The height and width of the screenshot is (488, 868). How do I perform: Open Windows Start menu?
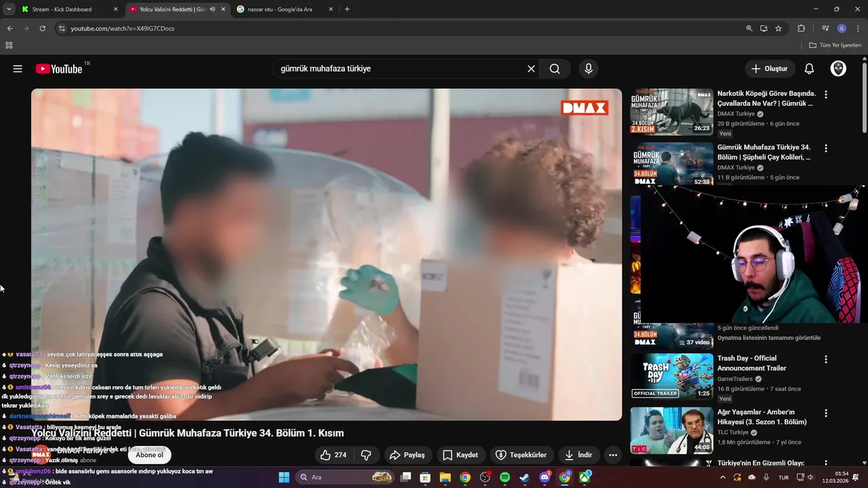tap(283, 477)
